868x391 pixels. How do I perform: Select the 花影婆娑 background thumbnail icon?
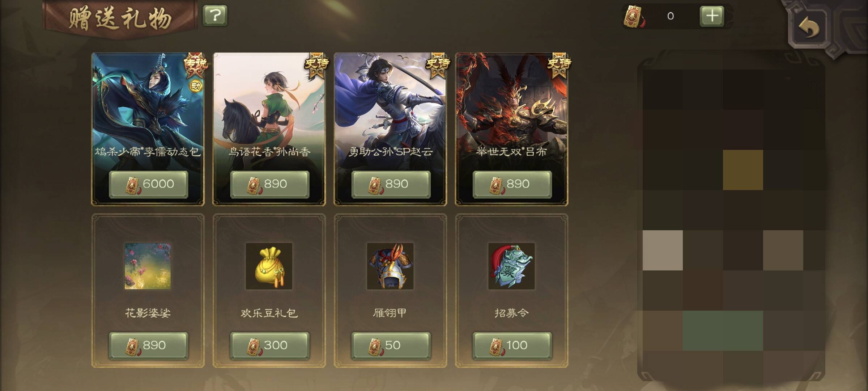[x=148, y=266]
